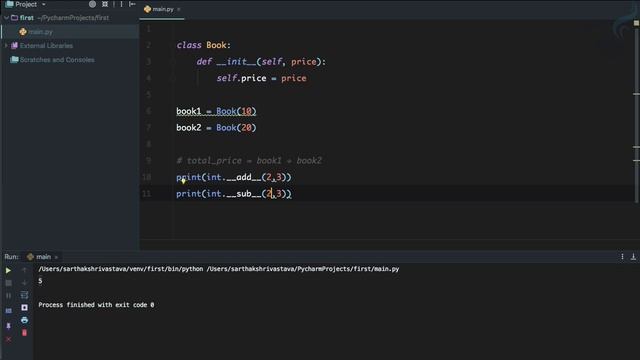The height and width of the screenshot is (360, 640).
Task: Click the Restore layout icon in Run panel
Action: click(8, 311)
